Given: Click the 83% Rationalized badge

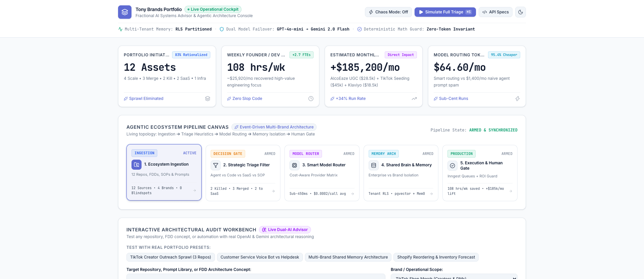Looking at the screenshot, I should click(191, 55).
